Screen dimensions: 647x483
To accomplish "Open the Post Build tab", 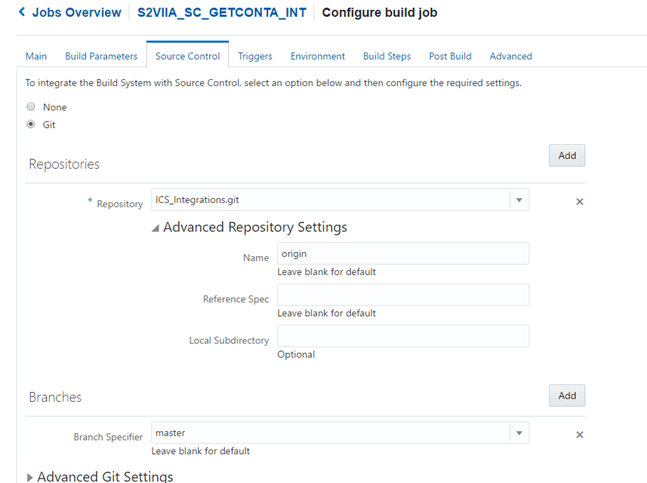I will coord(449,56).
